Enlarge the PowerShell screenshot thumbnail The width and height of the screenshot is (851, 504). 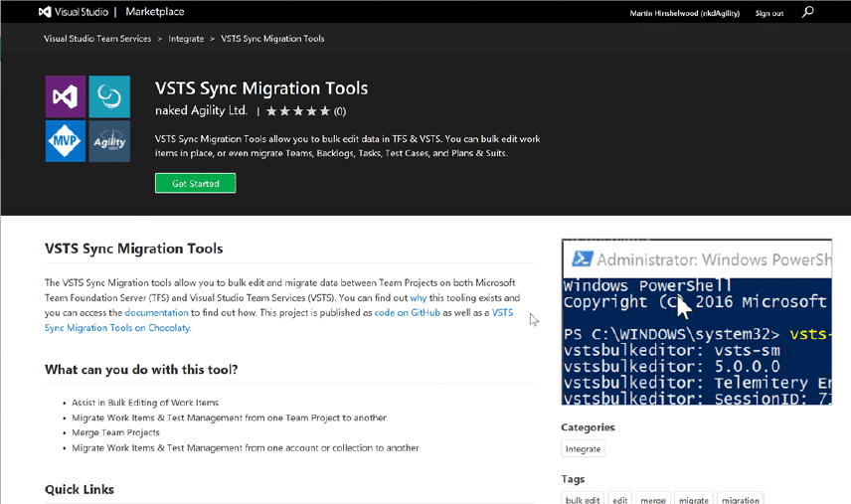point(696,322)
